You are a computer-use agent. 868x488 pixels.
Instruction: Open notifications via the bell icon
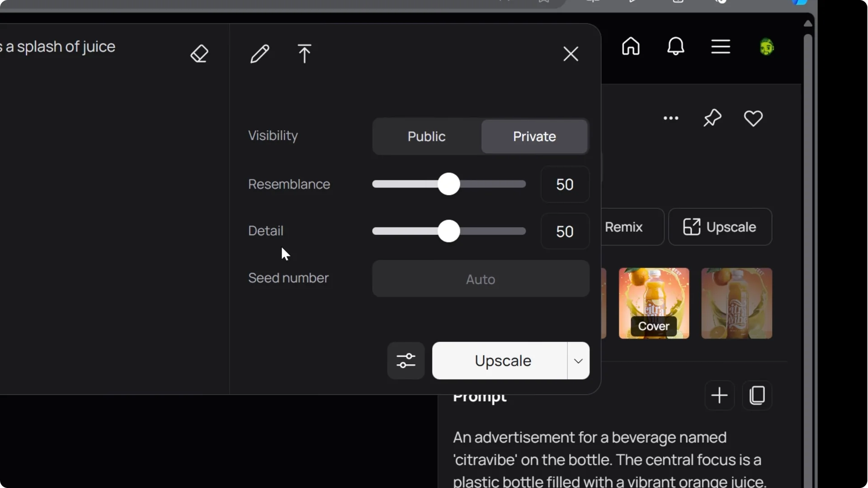point(676,47)
